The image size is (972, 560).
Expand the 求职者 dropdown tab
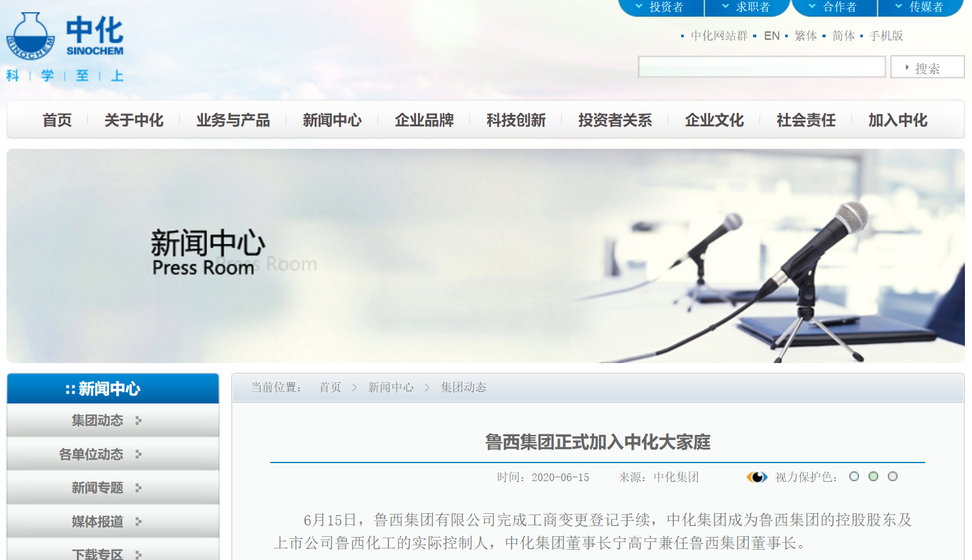(x=747, y=7)
